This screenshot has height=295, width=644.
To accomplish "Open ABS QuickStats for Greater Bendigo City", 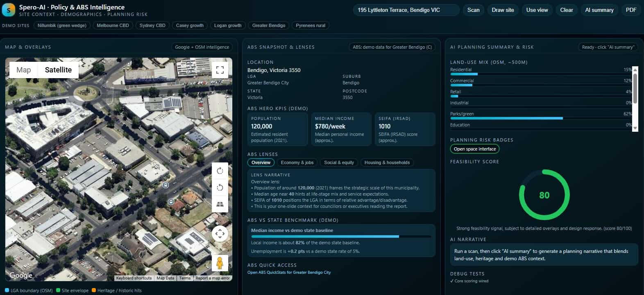I will click(x=289, y=272).
